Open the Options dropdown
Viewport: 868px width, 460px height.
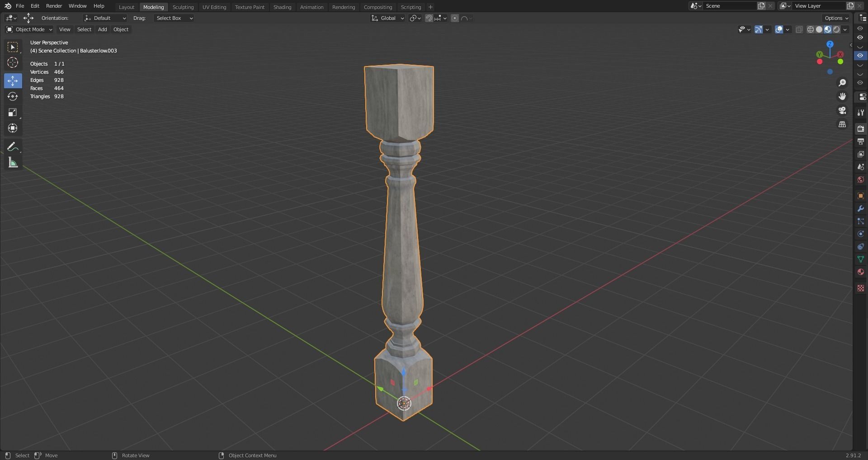(x=836, y=18)
